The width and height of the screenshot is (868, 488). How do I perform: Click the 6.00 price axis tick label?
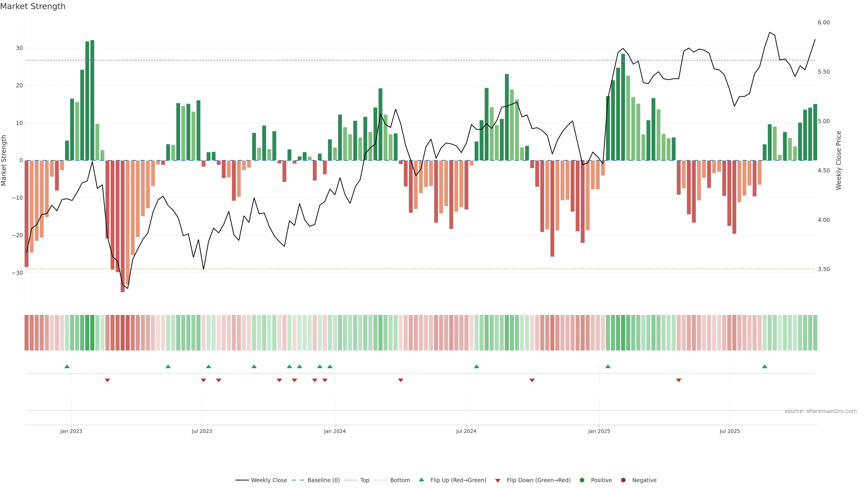pyautogui.click(x=823, y=23)
